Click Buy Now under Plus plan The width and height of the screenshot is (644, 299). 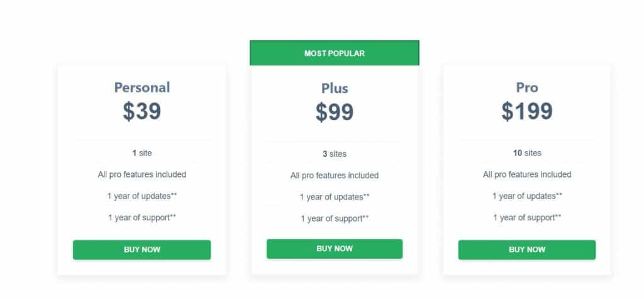pos(335,249)
